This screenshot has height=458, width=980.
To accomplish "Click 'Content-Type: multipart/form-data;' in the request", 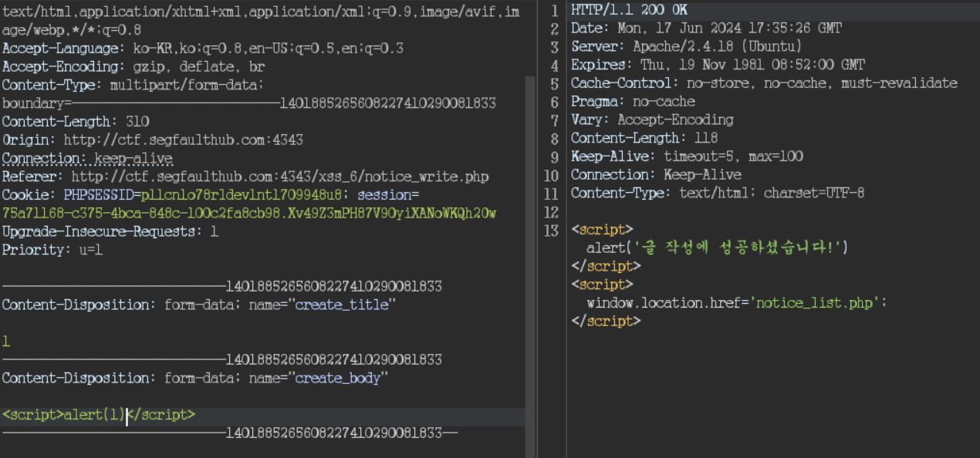I will (x=133, y=85).
